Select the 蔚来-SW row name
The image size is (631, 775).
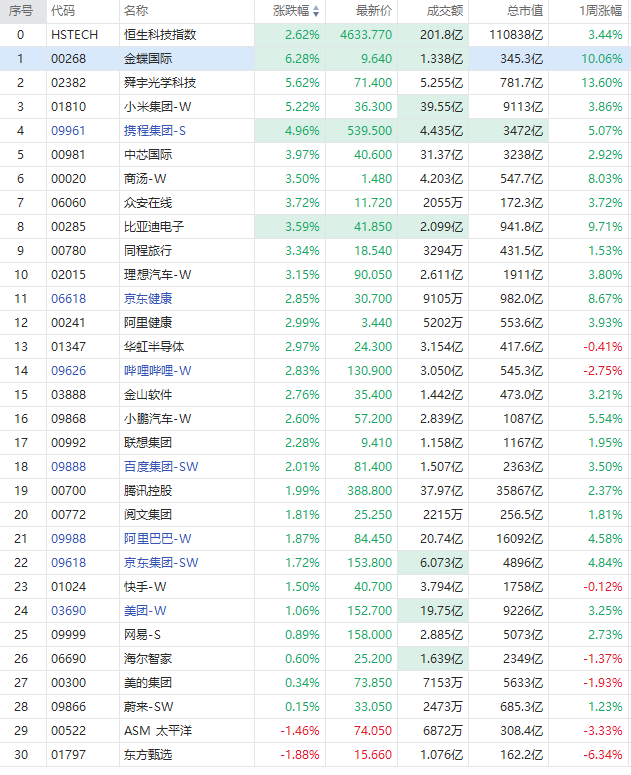click(149, 707)
